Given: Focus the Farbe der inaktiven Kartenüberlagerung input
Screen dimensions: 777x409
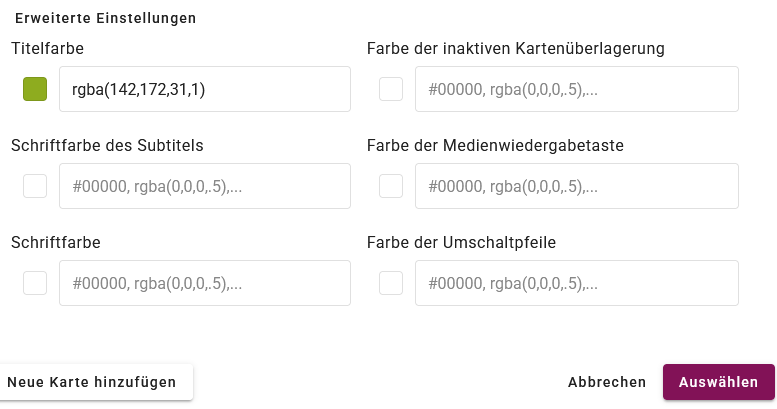Looking at the screenshot, I should point(576,89).
